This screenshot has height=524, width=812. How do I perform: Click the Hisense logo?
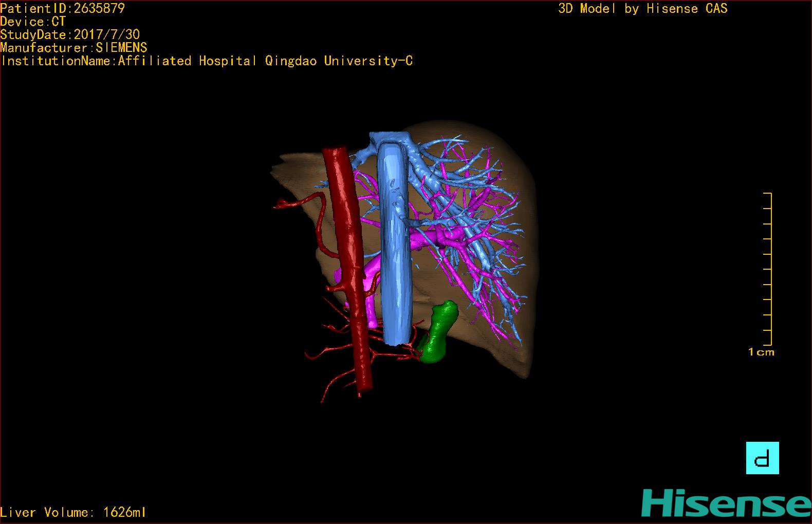726,503
